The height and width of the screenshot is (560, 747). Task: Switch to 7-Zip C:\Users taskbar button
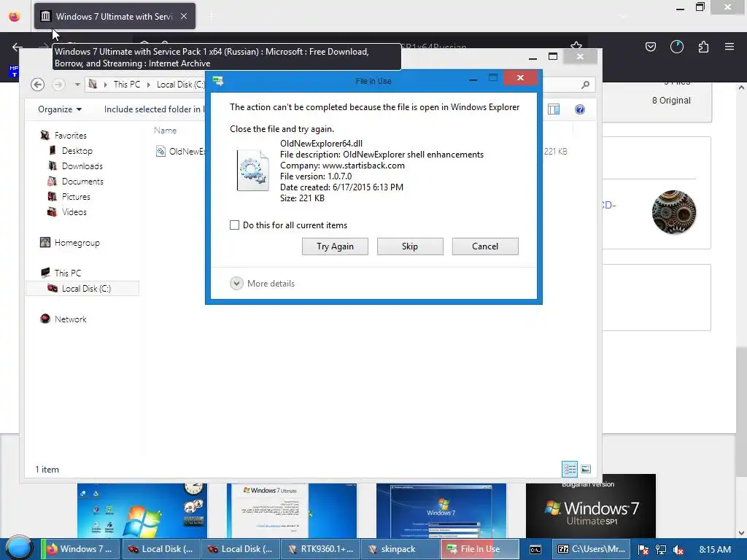[x=592, y=549]
